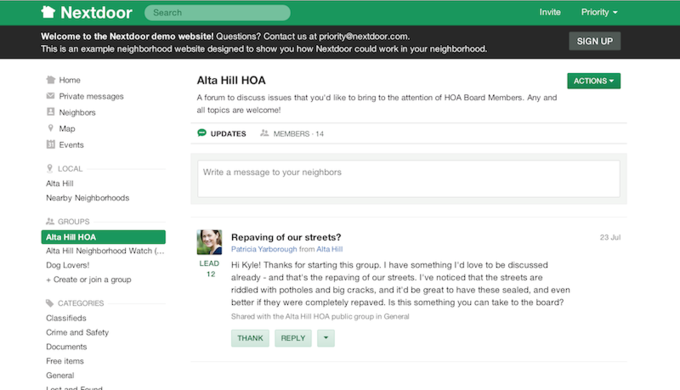Click the Map pin icon
Screen dimensions: 680x390
pos(51,128)
